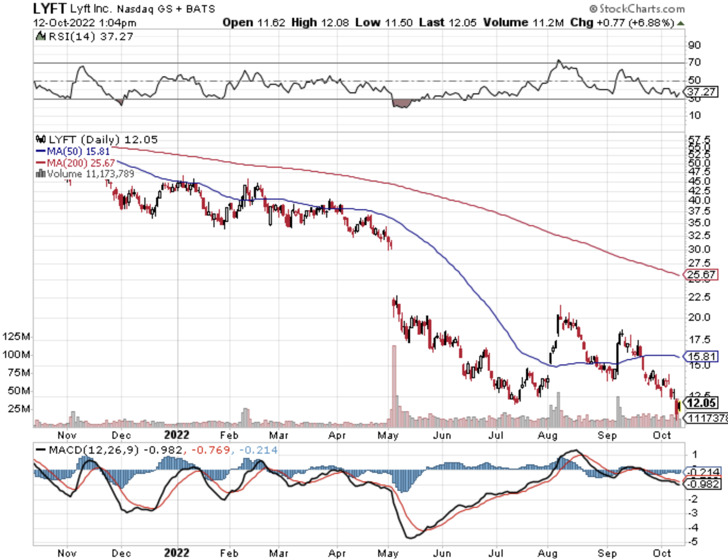The width and height of the screenshot is (728, 560).
Task: Click the Aug label below the price chart
Action: 547,435
